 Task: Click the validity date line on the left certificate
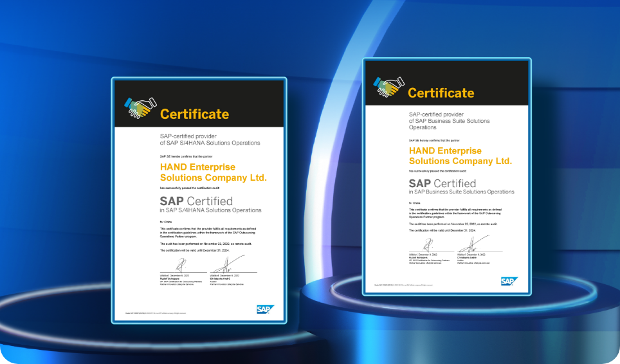pyautogui.click(x=193, y=251)
